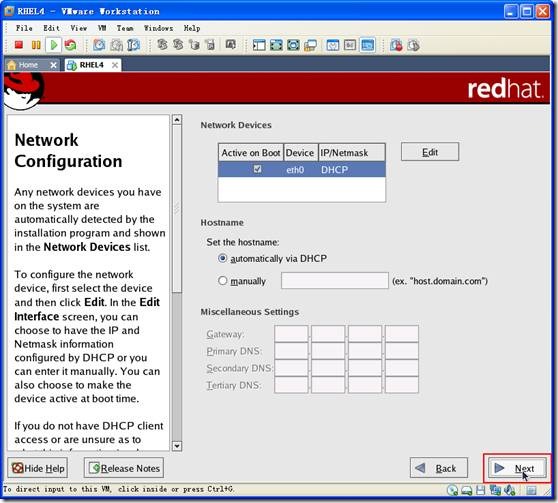
Task: Click the 'IP/Netmask' column header
Action: tap(352, 153)
